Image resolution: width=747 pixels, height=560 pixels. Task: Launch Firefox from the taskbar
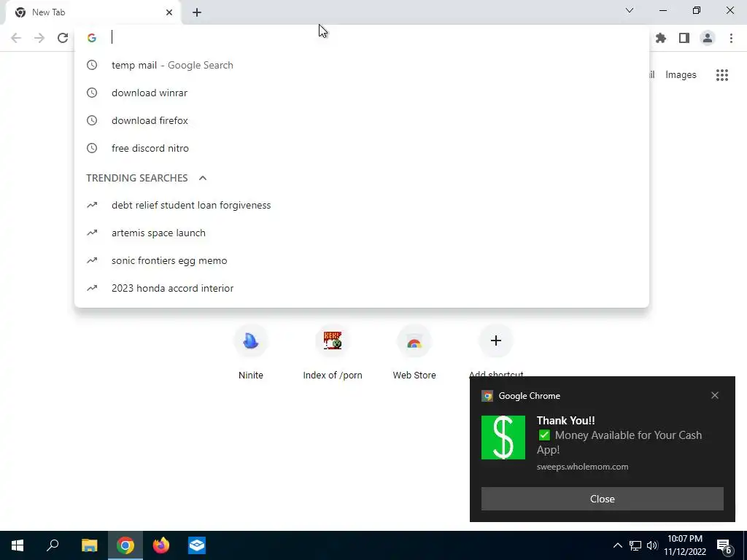coord(161,545)
